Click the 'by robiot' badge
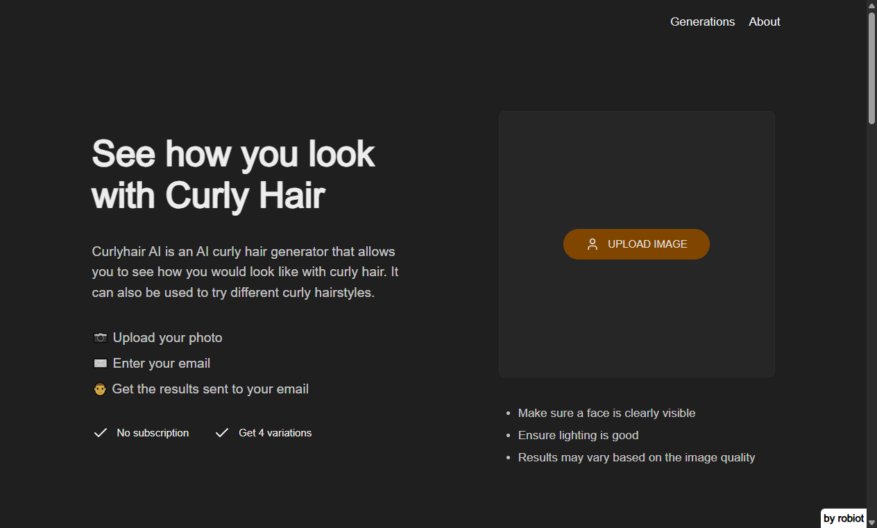Screen dimensions: 877x528 coord(843,518)
